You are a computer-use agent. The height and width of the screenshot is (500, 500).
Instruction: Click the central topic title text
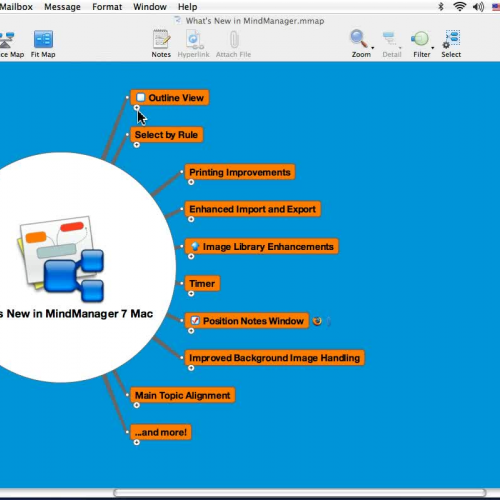pos(76,313)
